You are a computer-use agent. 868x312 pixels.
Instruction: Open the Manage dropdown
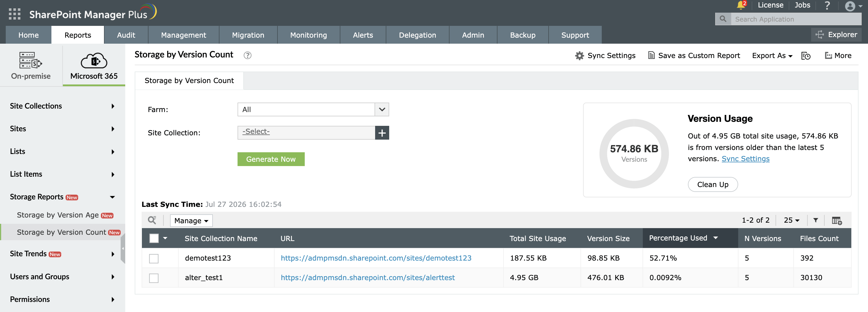point(191,221)
